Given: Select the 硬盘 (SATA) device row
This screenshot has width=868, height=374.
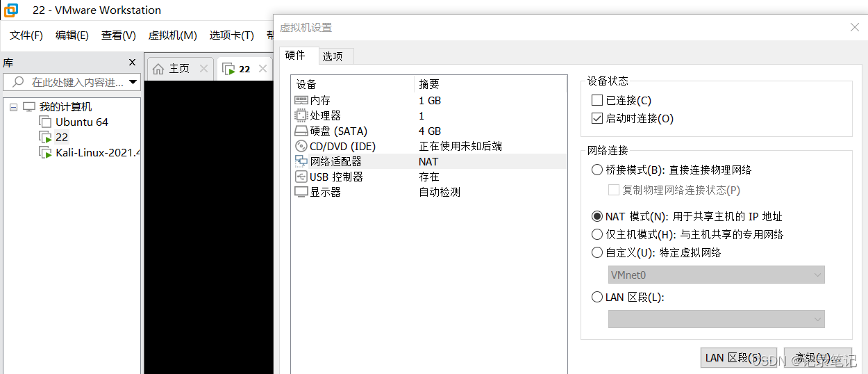Looking at the screenshot, I should click(429, 131).
